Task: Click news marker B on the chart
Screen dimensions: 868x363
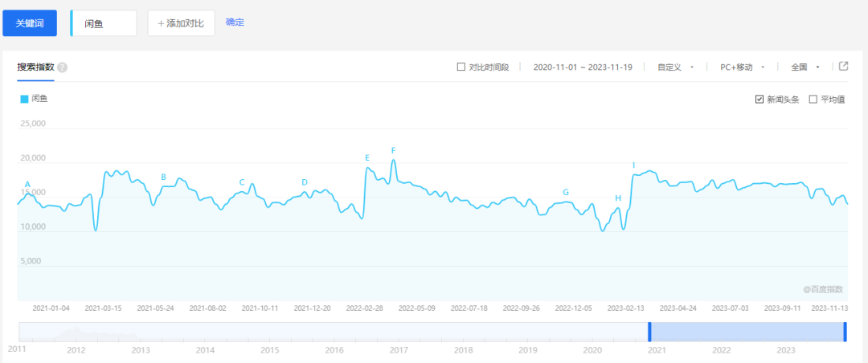Action: (163, 177)
